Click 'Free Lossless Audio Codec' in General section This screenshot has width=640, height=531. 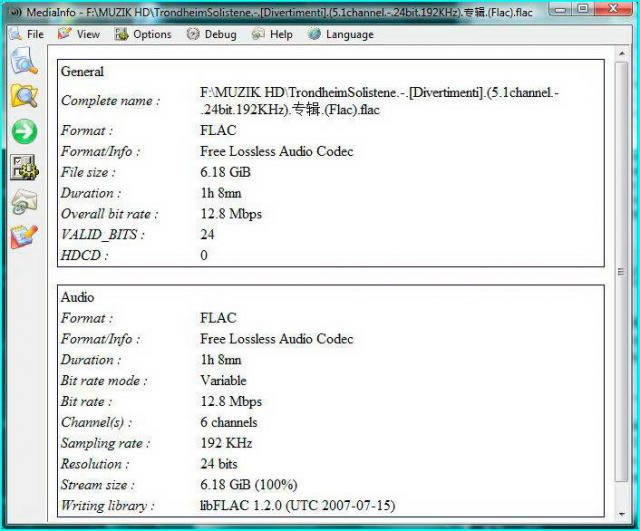click(x=276, y=151)
